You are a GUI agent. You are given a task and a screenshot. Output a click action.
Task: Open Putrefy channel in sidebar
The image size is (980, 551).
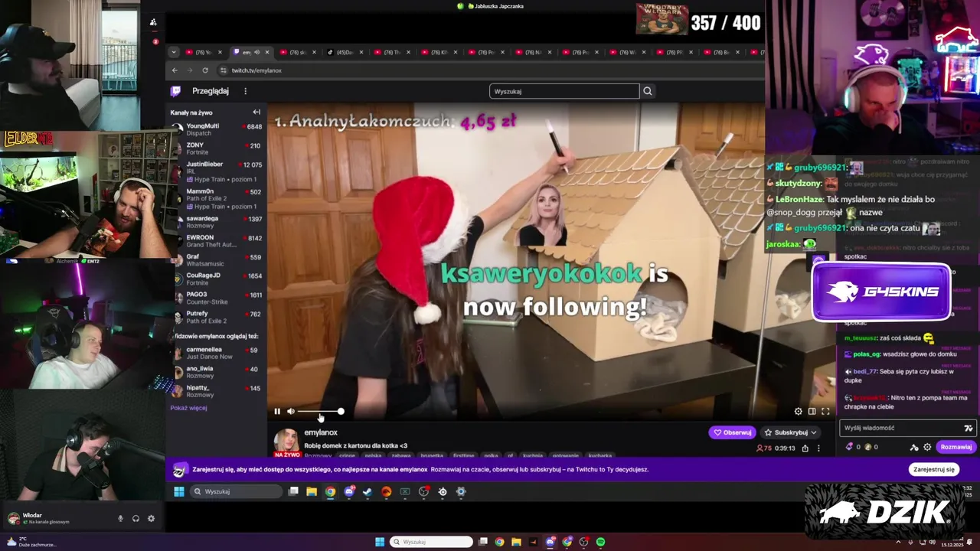[217, 317]
